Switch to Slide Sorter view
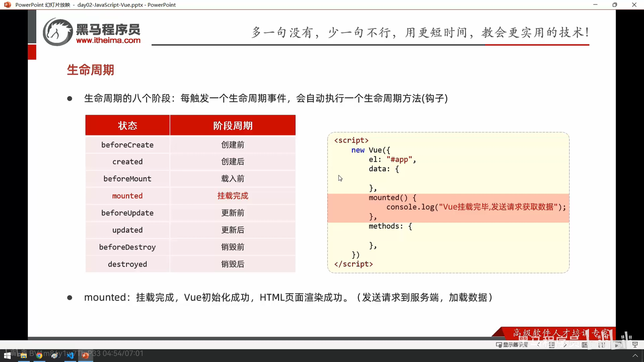644x362 pixels. (601, 345)
